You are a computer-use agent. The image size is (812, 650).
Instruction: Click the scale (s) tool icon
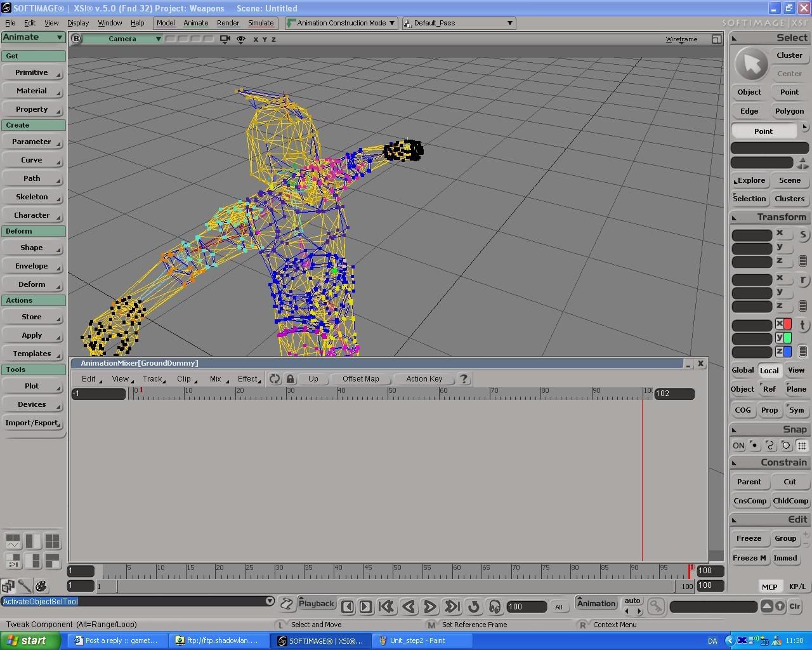click(802, 235)
